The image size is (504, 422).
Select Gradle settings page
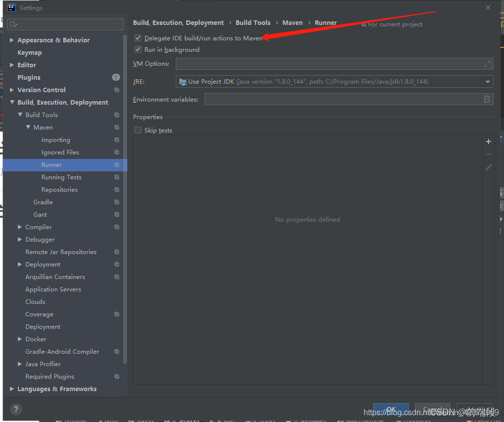tap(43, 202)
